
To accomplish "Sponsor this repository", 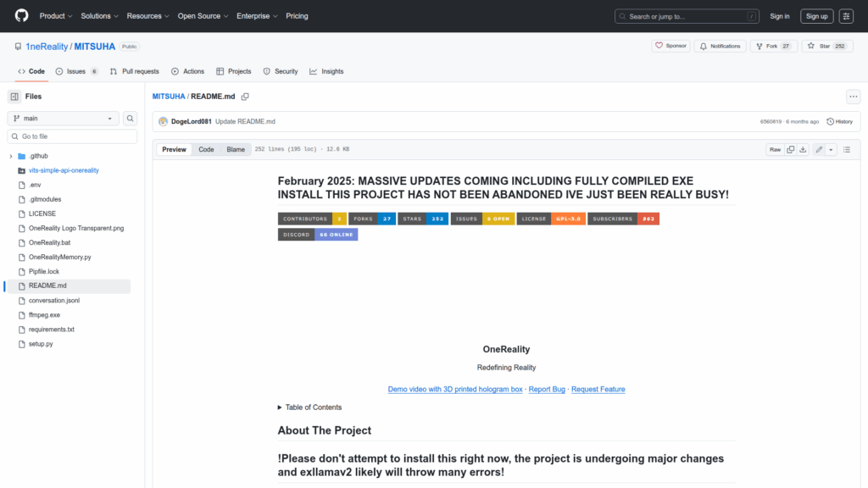I will point(671,46).
